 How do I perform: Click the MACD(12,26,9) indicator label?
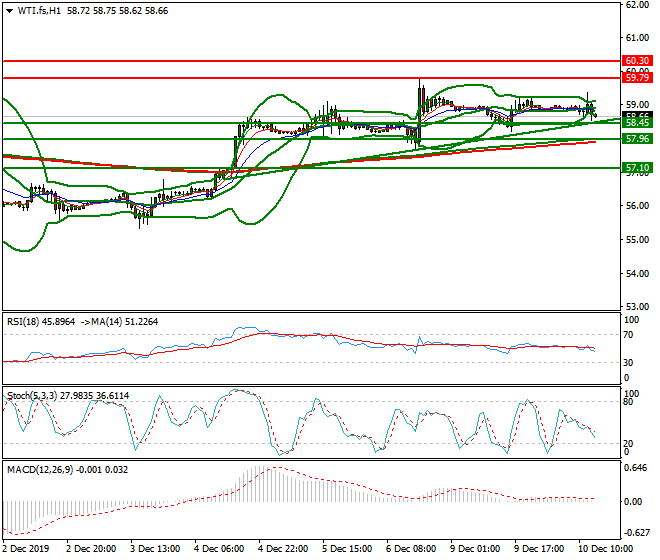(40, 468)
